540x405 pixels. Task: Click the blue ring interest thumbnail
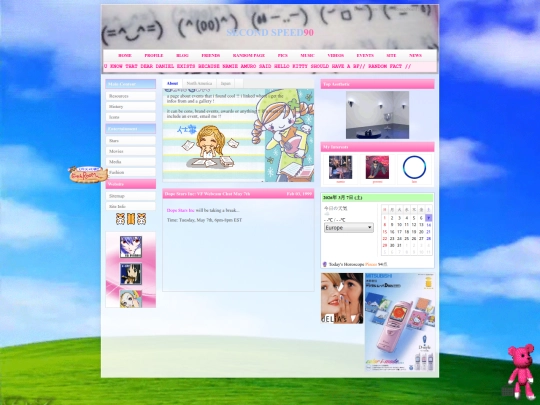tap(414, 167)
